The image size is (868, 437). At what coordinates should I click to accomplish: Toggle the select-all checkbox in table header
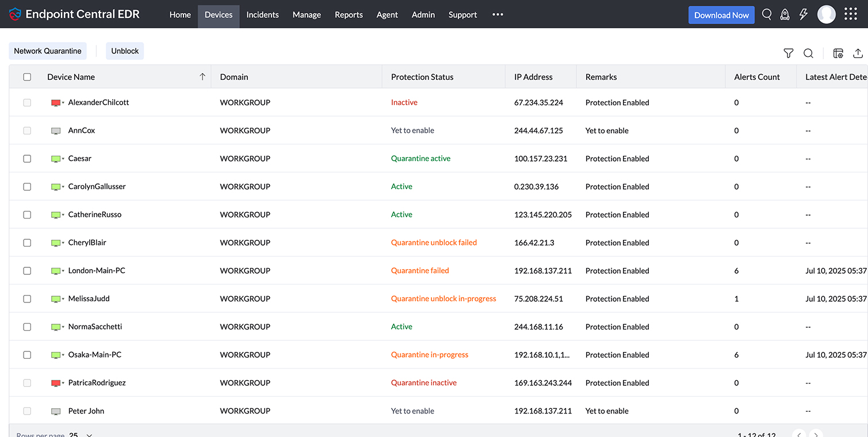27,76
